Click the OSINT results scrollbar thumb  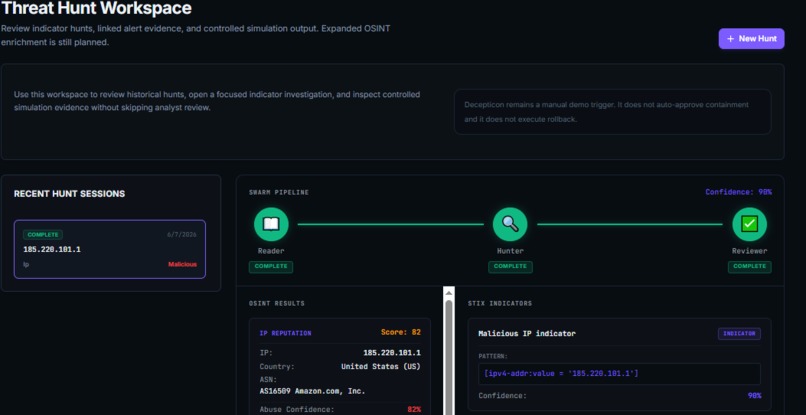449,357
